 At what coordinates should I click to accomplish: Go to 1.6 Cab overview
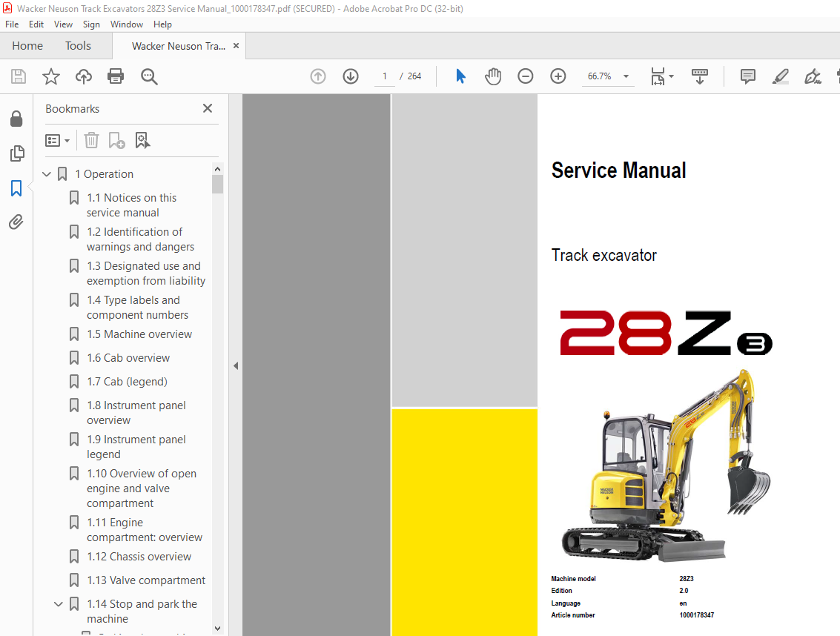click(x=128, y=358)
